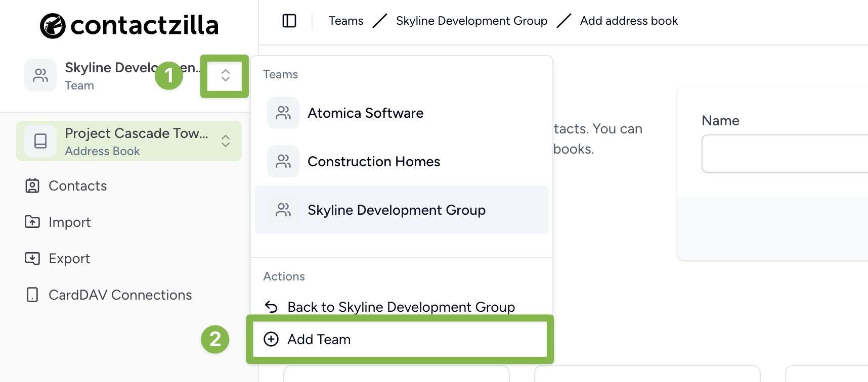Click the back arrow icon under Actions
868x382 pixels.
[271, 307]
